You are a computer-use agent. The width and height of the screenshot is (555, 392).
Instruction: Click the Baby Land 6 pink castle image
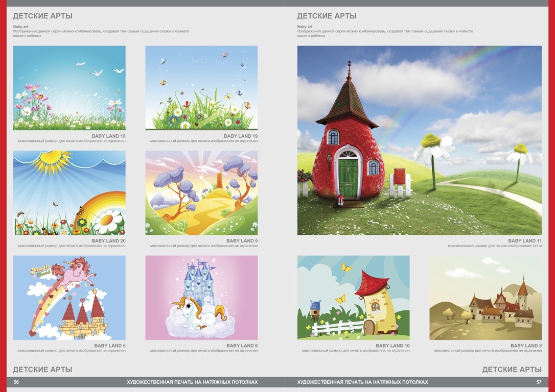(201, 298)
